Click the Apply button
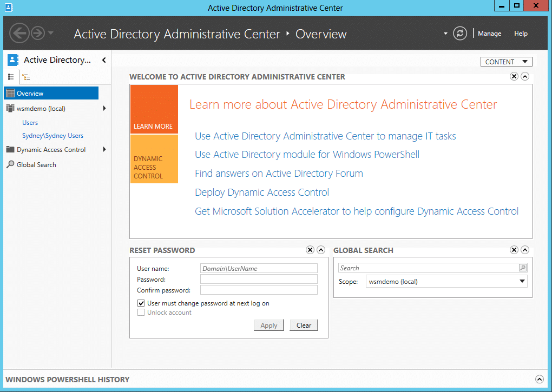Viewport: 552px width, 392px height. [269, 325]
